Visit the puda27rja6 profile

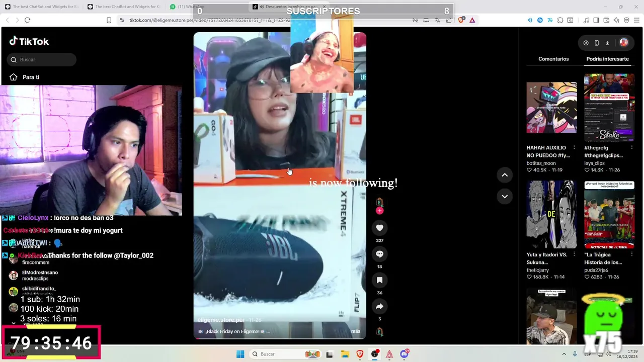coord(596,270)
